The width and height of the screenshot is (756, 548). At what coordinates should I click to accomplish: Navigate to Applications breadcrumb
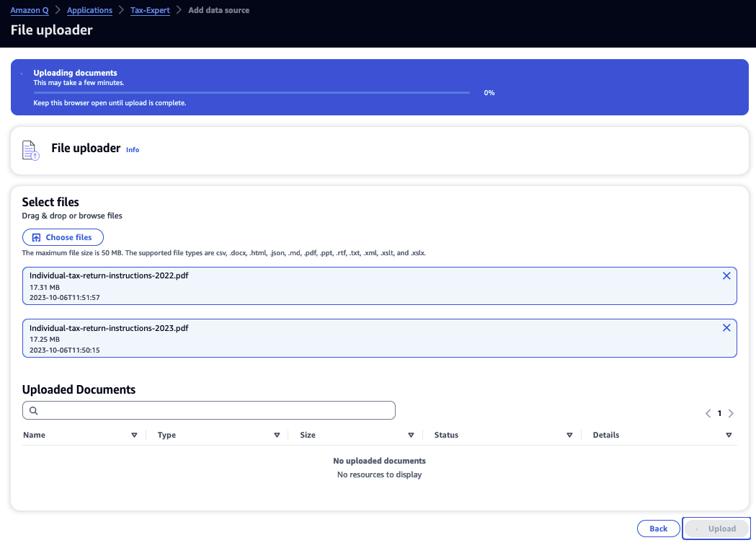point(89,11)
